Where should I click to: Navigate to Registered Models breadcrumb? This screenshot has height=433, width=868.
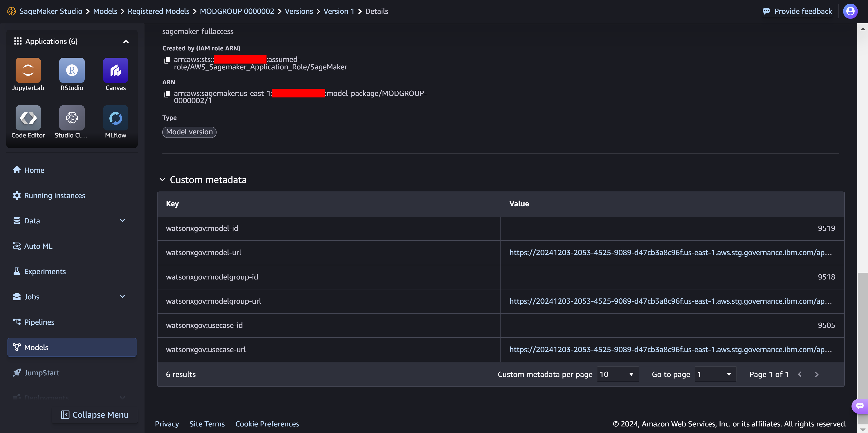(x=159, y=11)
